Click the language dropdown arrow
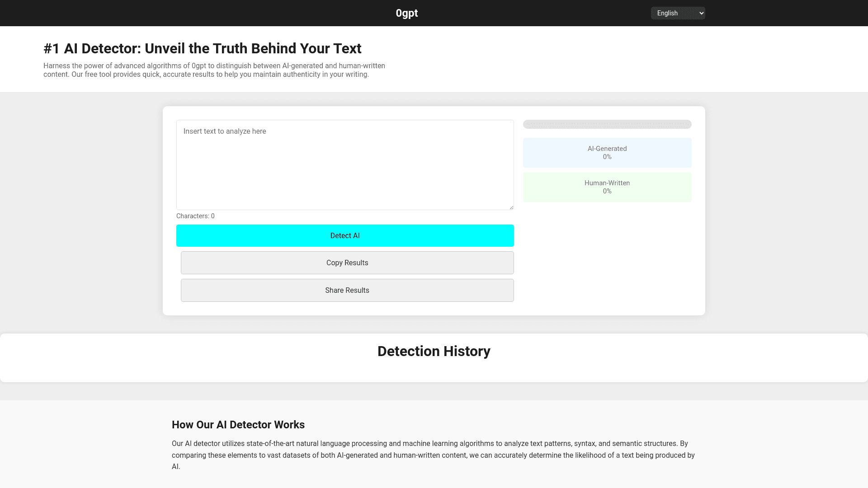 pyautogui.click(x=701, y=13)
